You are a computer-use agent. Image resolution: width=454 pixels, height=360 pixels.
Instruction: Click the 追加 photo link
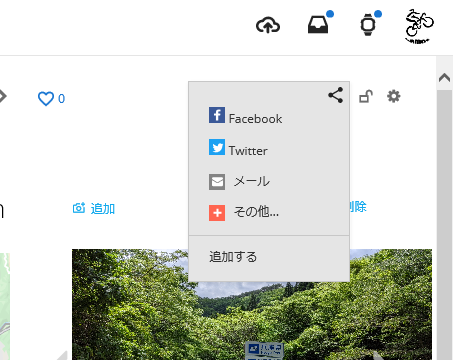103,209
